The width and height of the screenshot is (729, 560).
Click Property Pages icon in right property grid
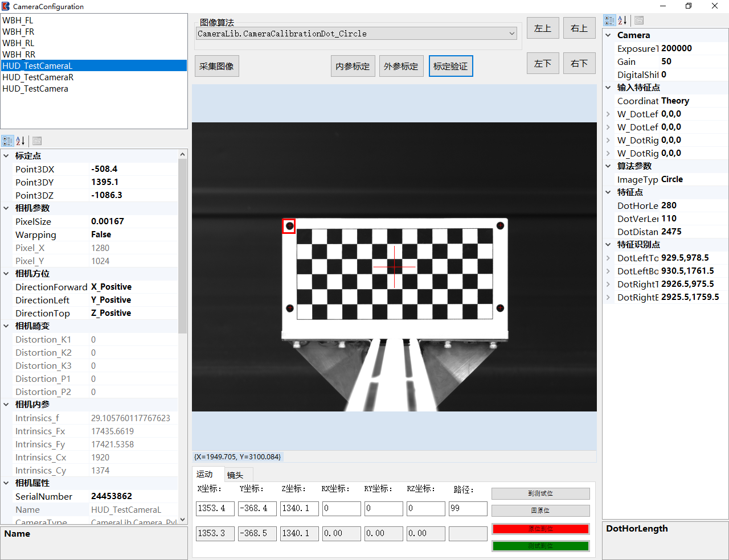click(639, 20)
